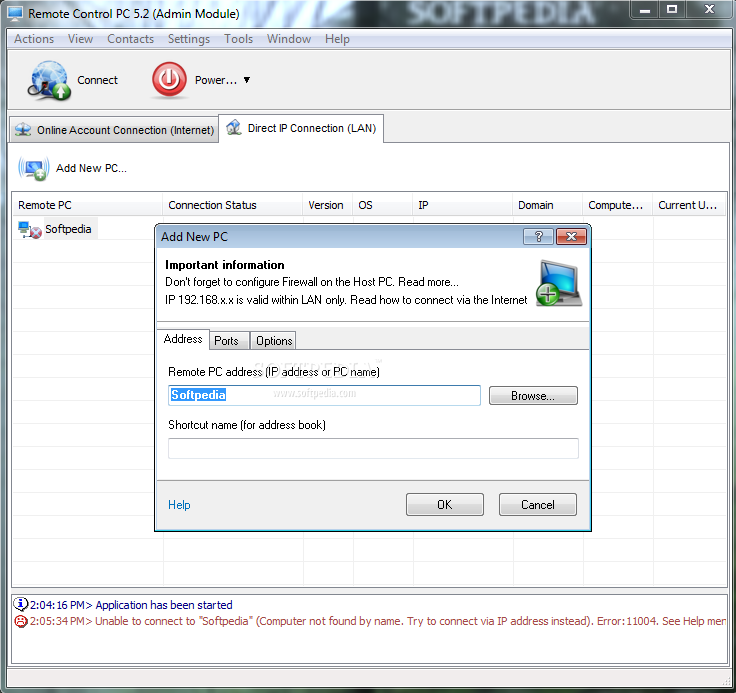Open the Help menu

337,39
